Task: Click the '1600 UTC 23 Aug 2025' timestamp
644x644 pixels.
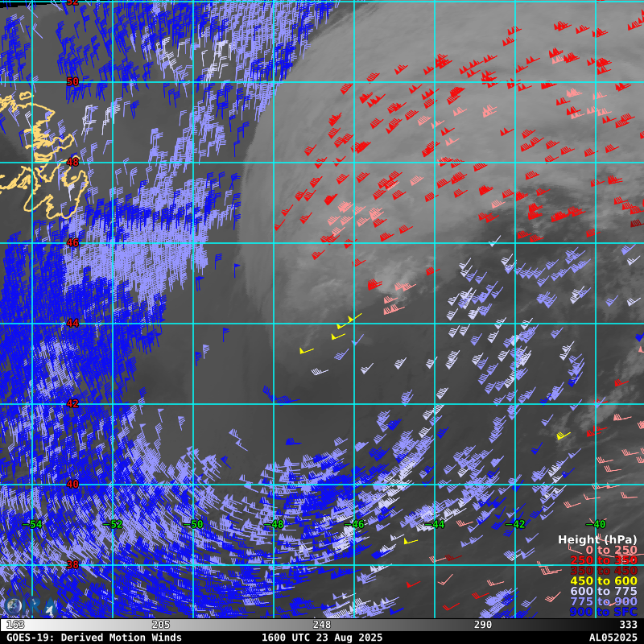Action: click(321, 638)
